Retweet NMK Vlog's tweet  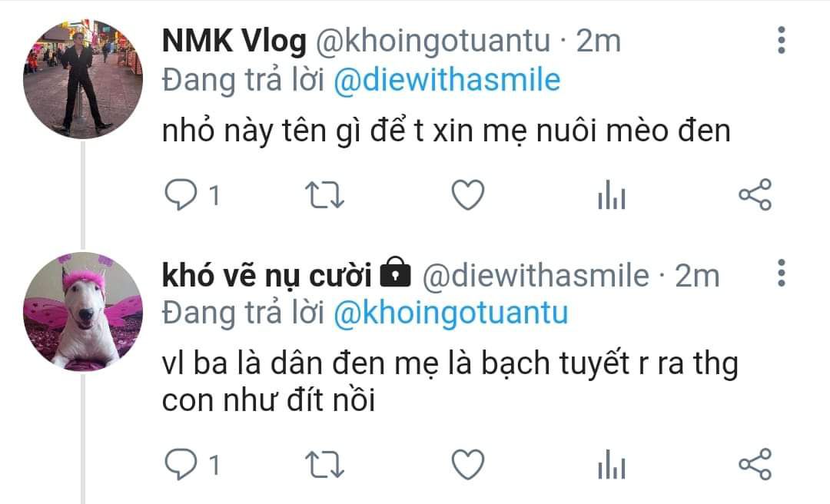pyautogui.click(x=325, y=195)
